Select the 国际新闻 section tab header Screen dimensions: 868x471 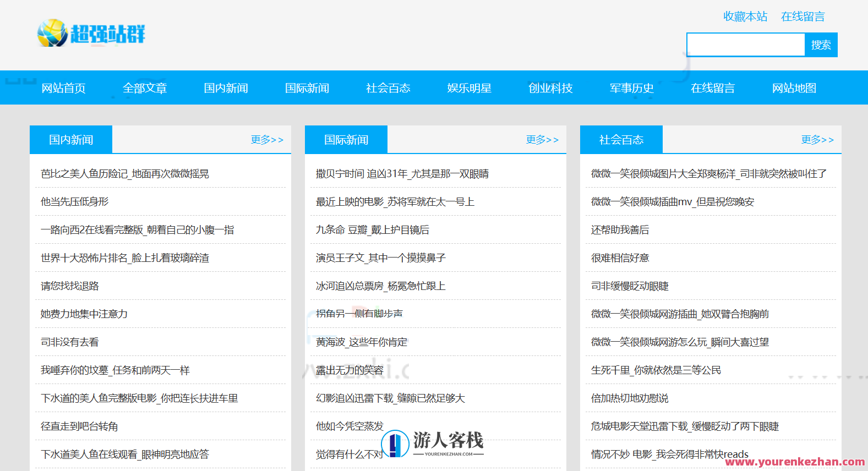[346, 140]
